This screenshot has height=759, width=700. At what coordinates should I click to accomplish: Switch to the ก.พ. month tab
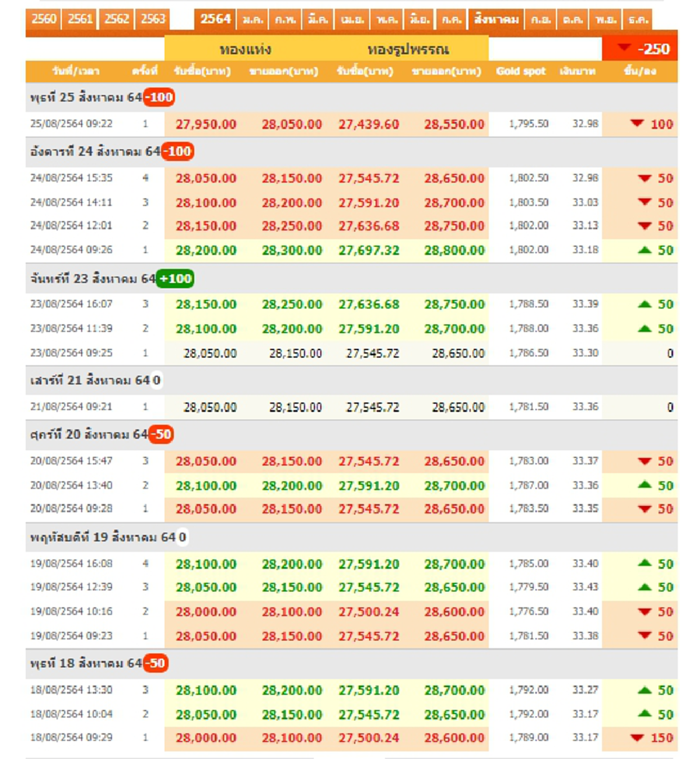[285, 19]
